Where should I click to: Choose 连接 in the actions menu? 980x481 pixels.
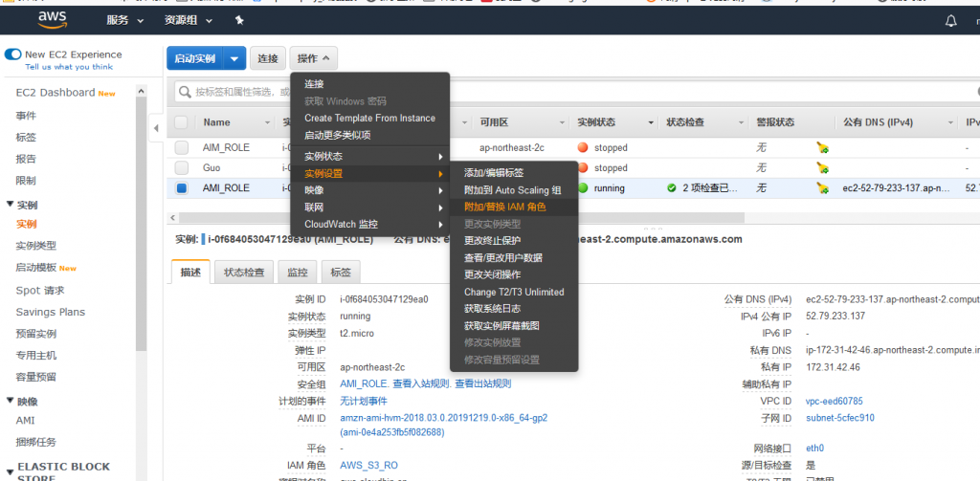point(369,84)
